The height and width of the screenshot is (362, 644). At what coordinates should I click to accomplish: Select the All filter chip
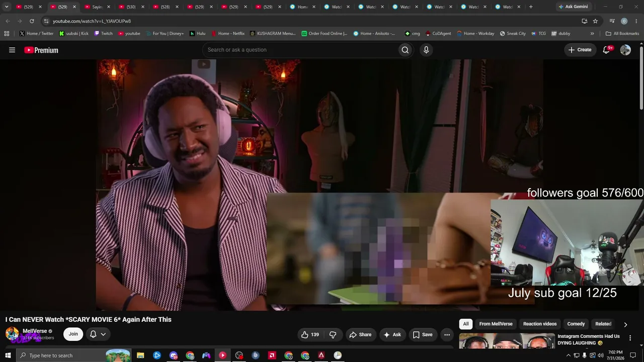click(x=466, y=324)
